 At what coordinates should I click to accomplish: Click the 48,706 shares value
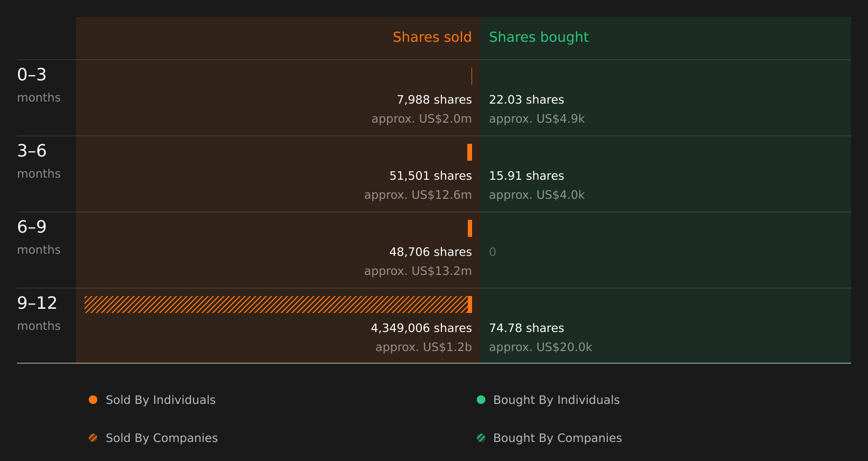pyautogui.click(x=430, y=252)
